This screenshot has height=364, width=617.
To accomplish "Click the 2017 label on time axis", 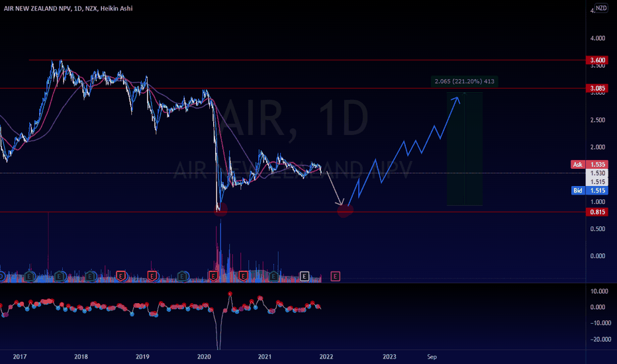I will click(x=20, y=357).
